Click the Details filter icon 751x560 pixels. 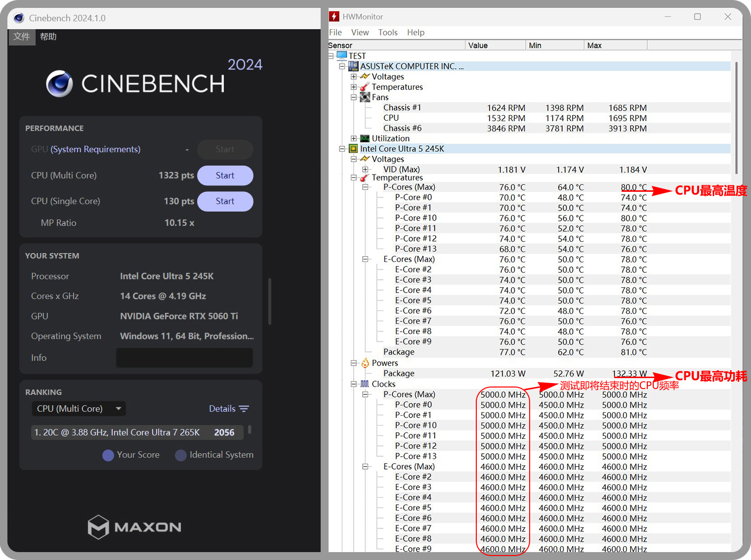244,409
